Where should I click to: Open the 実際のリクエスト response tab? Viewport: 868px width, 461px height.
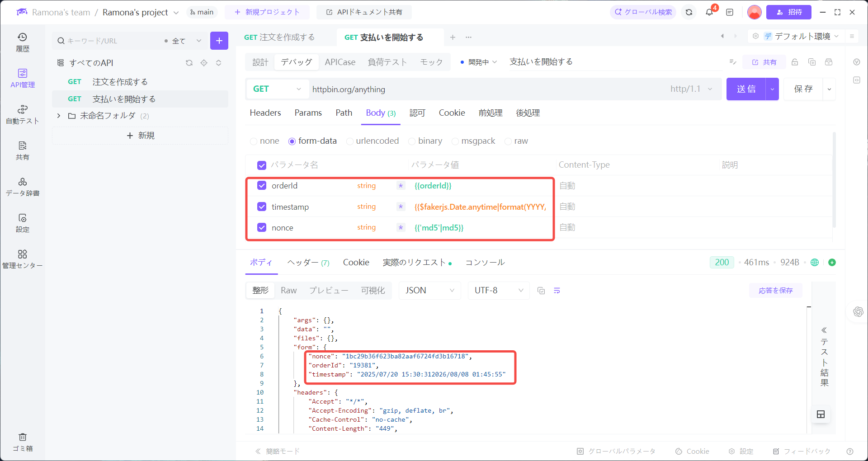(412, 262)
